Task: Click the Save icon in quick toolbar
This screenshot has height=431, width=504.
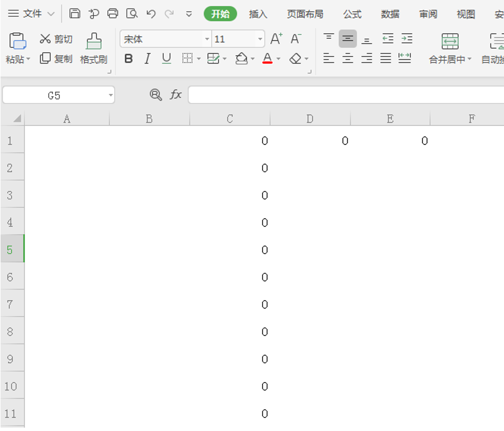Action: point(75,14)
